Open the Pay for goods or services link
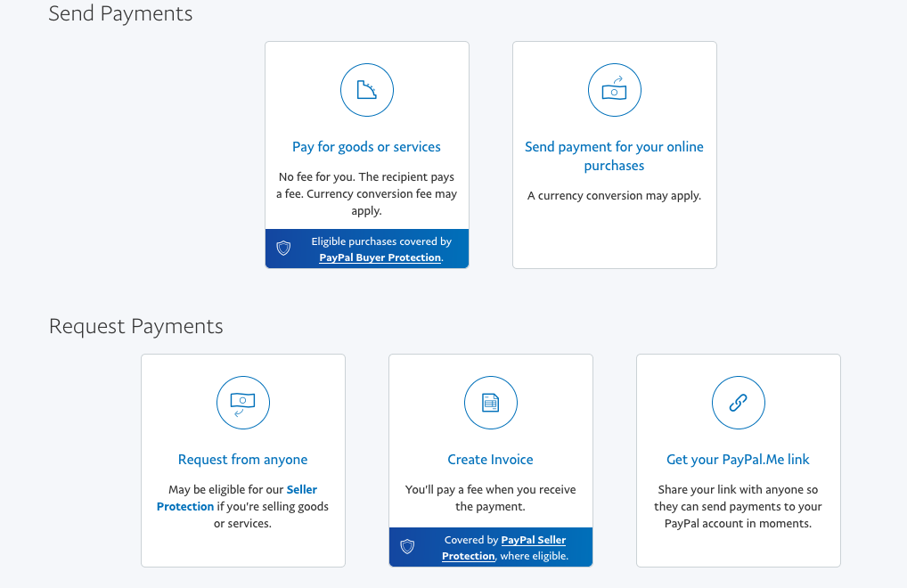 pyautogui.click(x=366, y=147)
